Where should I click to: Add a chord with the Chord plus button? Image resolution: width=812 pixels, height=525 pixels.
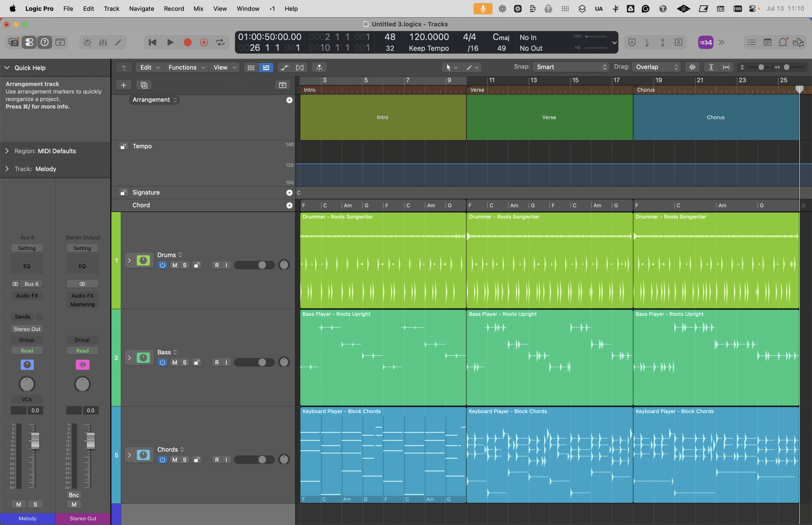point(289,205)
